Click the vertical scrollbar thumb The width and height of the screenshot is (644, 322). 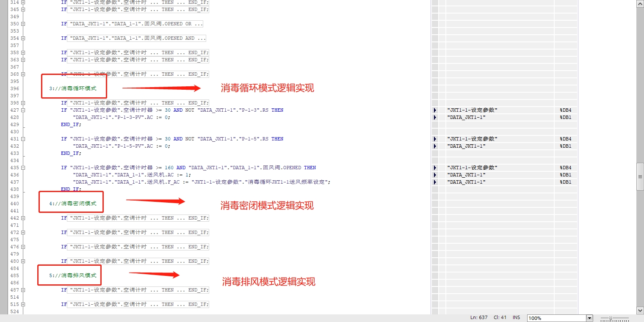click(640, 176)
